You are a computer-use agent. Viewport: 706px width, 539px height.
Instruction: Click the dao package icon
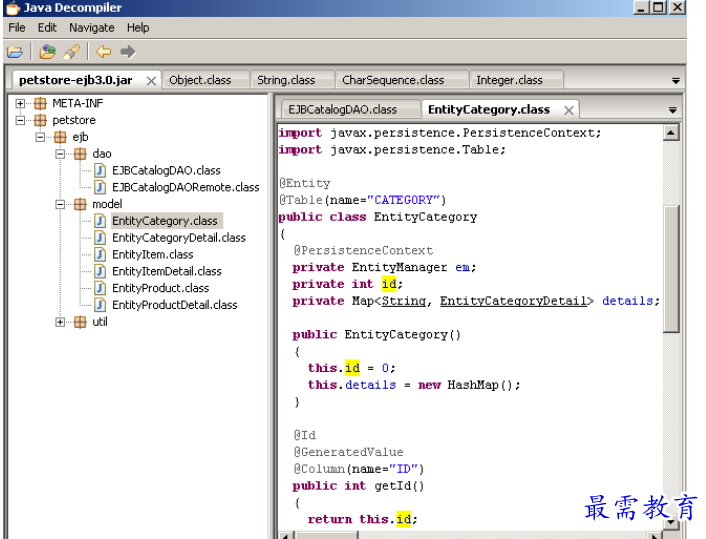[x=80, y=154]
